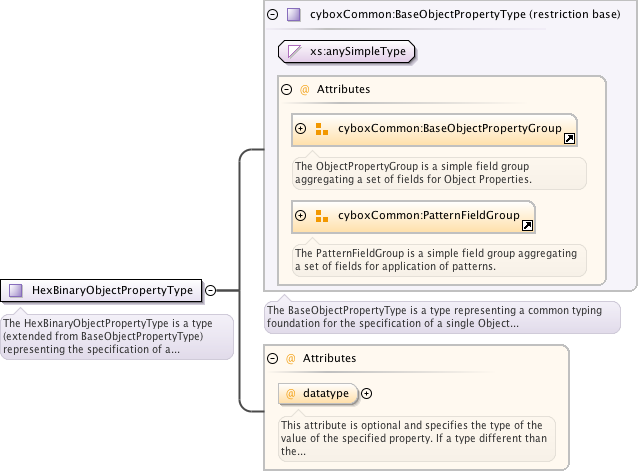The width and height of the screenshot is (639, 472).
Task: Click the datatype @ attribute icon
Action: pos(291,394)
